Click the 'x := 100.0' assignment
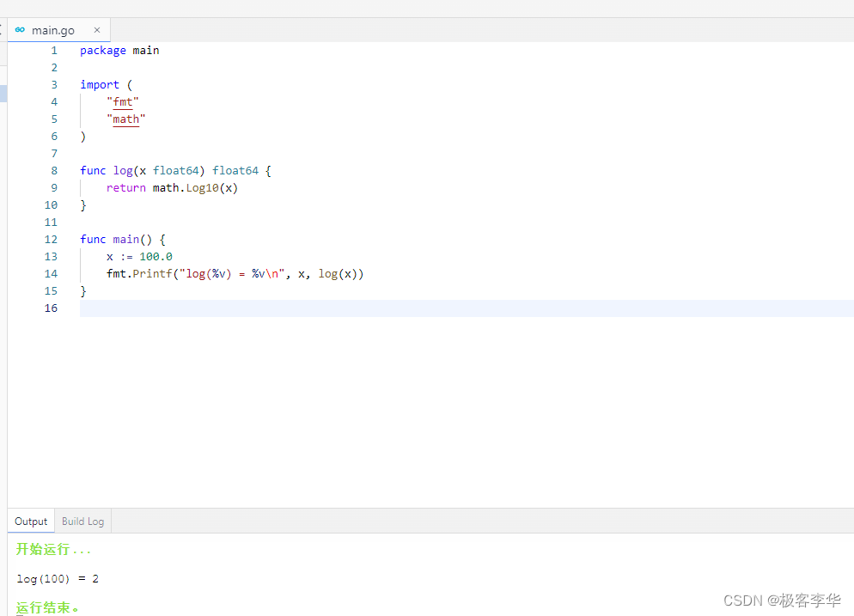 [x=139, y=257]
